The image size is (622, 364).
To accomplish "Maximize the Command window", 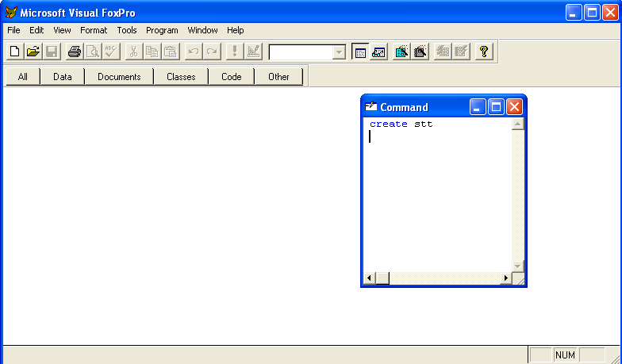I will [496, 107].
